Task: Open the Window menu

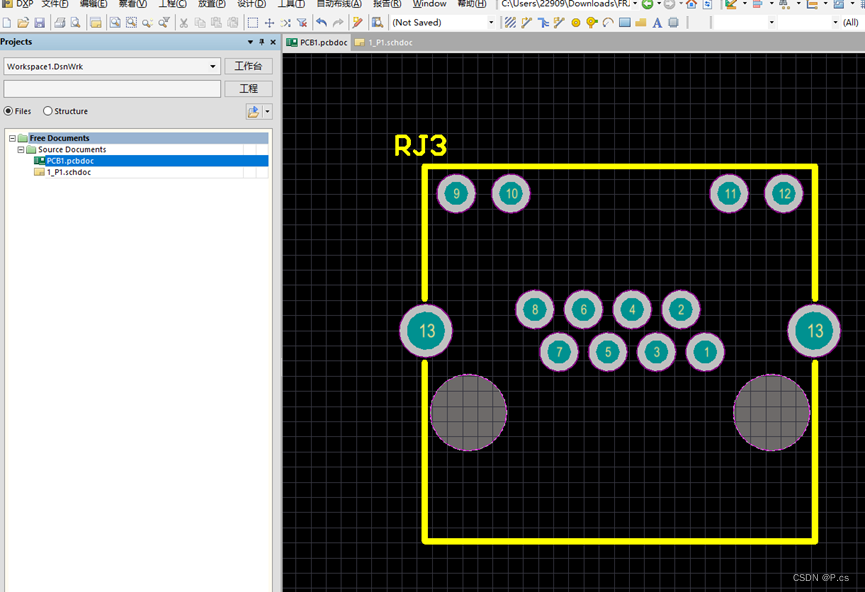Action: point(429,4)
